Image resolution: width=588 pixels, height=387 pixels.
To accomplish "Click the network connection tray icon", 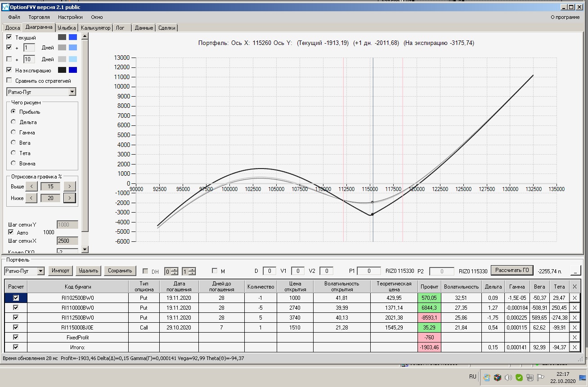I will pyautogui.click(x=530, y=378).
